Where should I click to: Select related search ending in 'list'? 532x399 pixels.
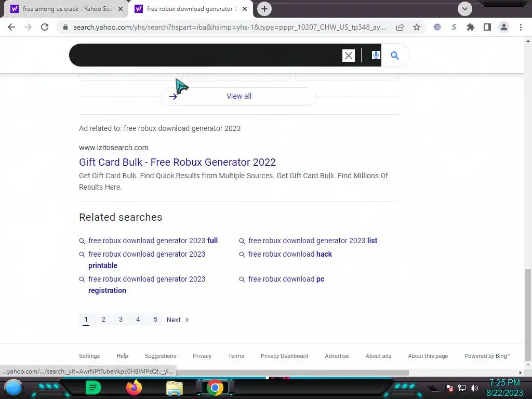(x=312, y=241)
